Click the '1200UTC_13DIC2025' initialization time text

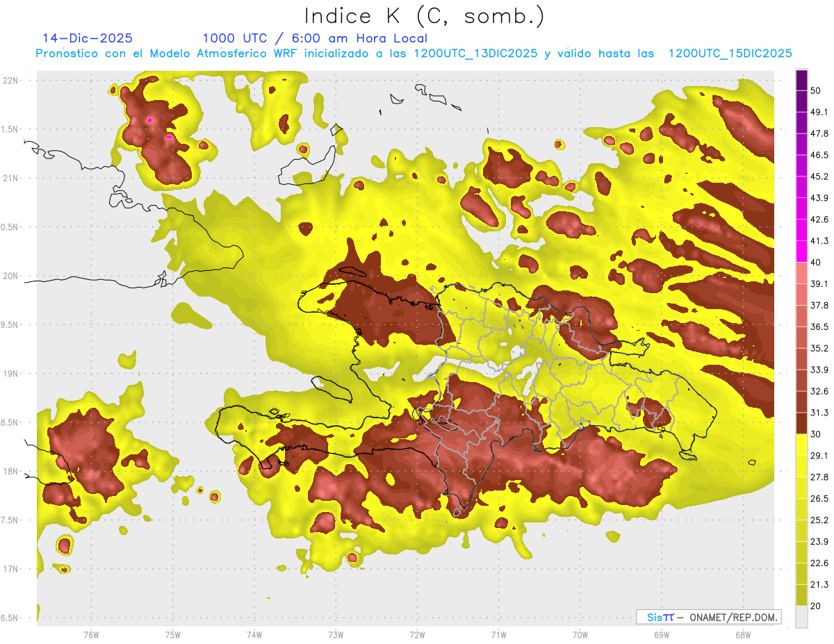tap(475, 53)
